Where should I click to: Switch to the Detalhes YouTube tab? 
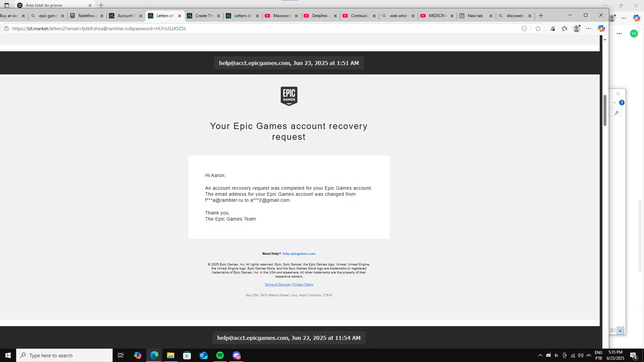point(320,16)
